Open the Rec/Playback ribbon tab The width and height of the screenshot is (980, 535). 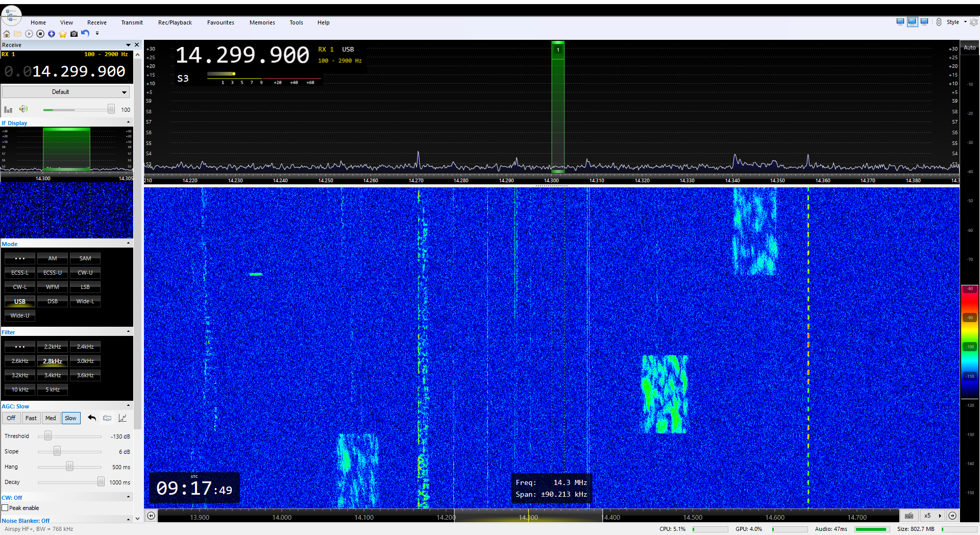[175, 22]
